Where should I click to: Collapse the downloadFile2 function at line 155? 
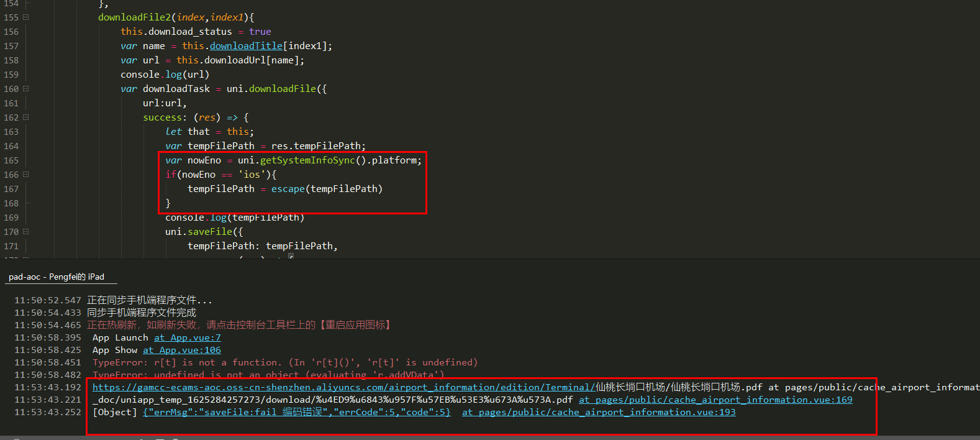(26, 17)
